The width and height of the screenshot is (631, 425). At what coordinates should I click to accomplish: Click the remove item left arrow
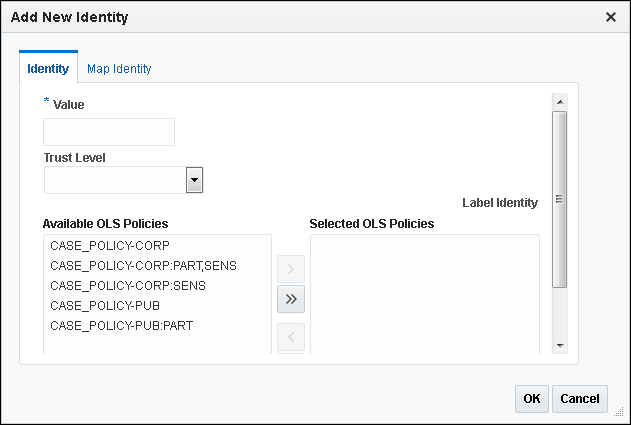(x=290, y=335)
